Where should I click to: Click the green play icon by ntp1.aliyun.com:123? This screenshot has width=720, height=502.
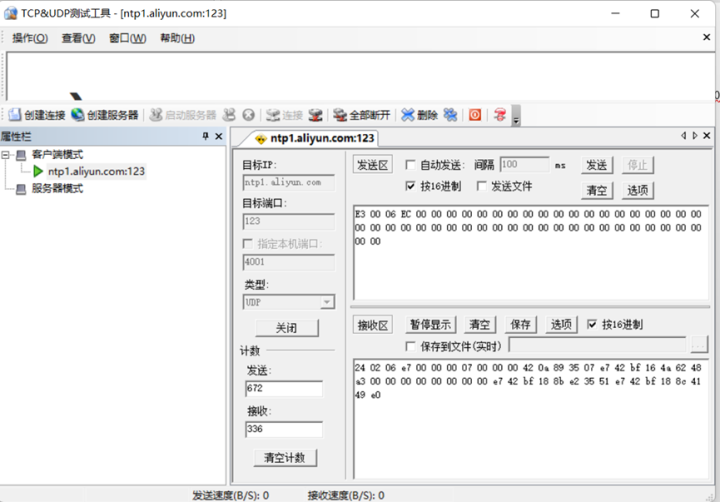pos(38,171)
